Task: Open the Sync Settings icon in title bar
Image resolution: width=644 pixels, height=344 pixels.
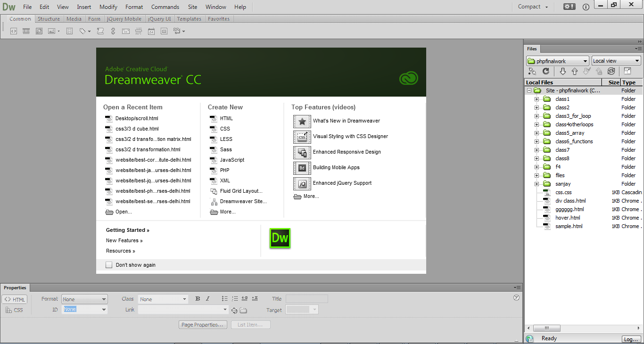Action: (x=570, y=7)
